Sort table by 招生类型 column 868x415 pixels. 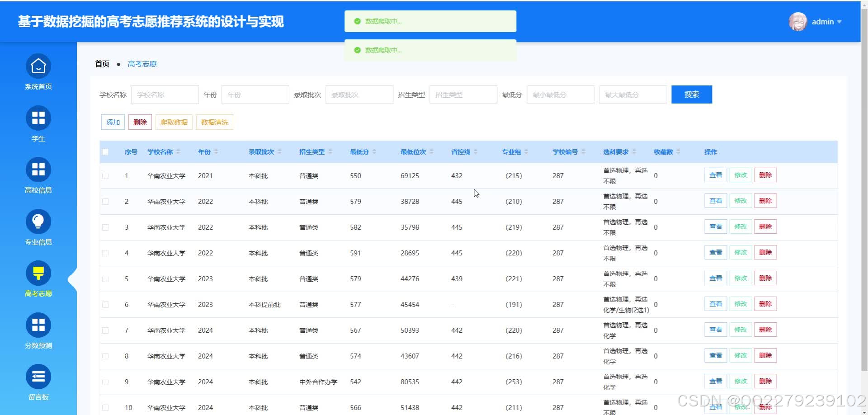[x=330, y=152]
